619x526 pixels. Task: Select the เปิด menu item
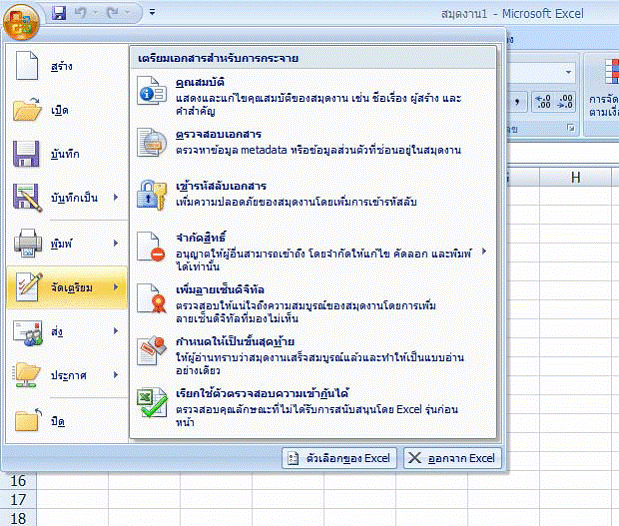(67, 110)
